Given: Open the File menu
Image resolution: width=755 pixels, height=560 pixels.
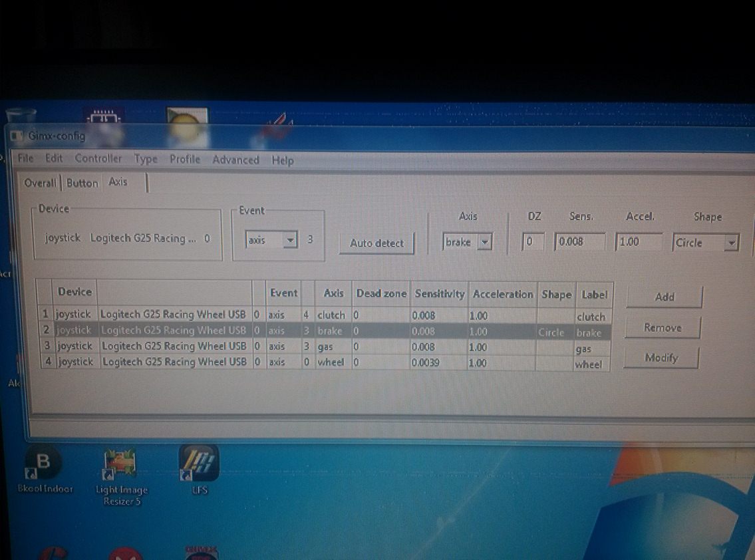Looking at the screenshot, I should pos(25,158).
